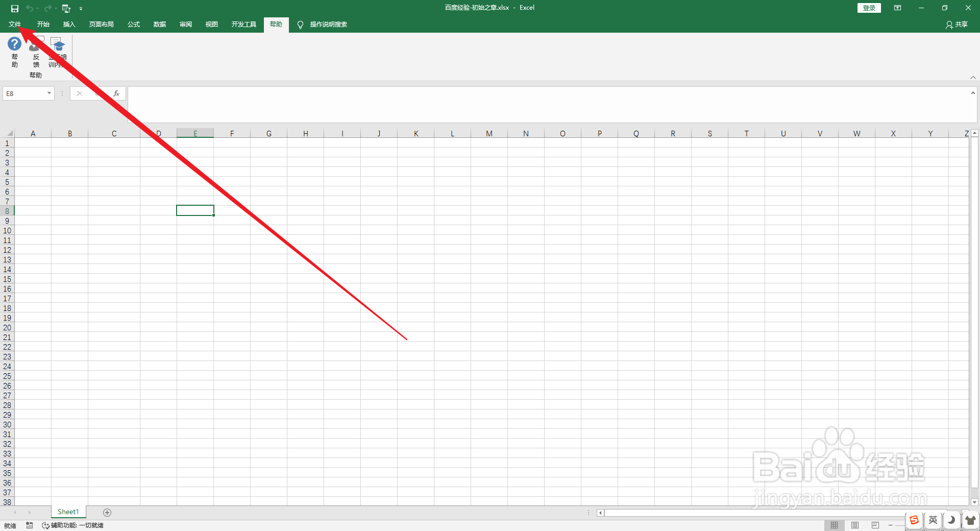
Task: Open the 开始 ribbon tab
Action: [x=43, y=25]
